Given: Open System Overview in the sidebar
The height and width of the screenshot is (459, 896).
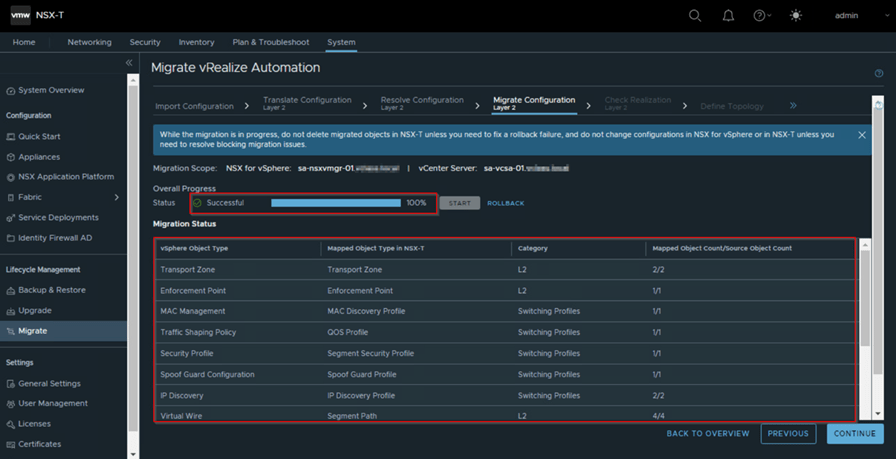Looking at the screenshot, I should pyautogui.click(x=51, y=90).
